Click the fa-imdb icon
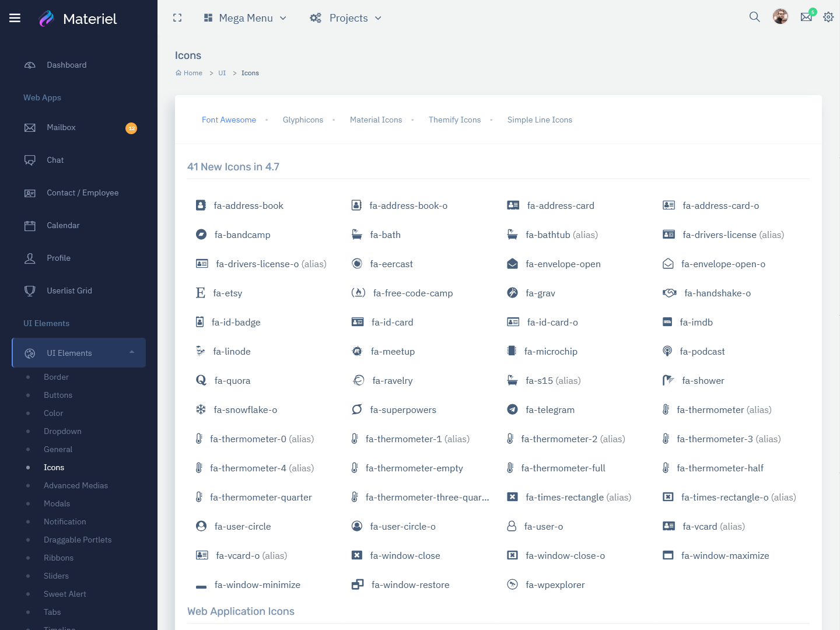The image size is (840, 630). (667, 322)
